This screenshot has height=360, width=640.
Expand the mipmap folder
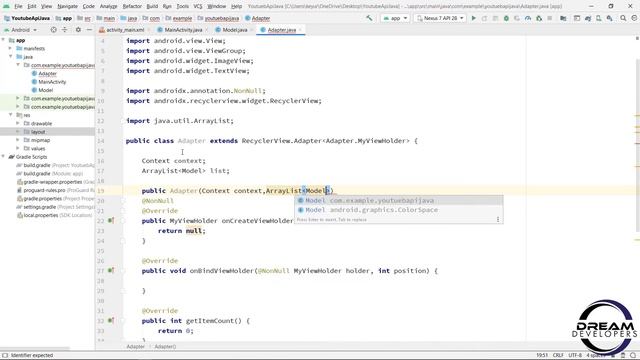pos(18,140)
